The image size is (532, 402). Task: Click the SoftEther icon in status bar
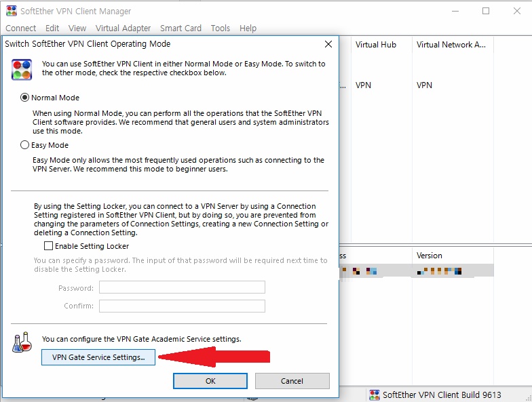(375, 395)
